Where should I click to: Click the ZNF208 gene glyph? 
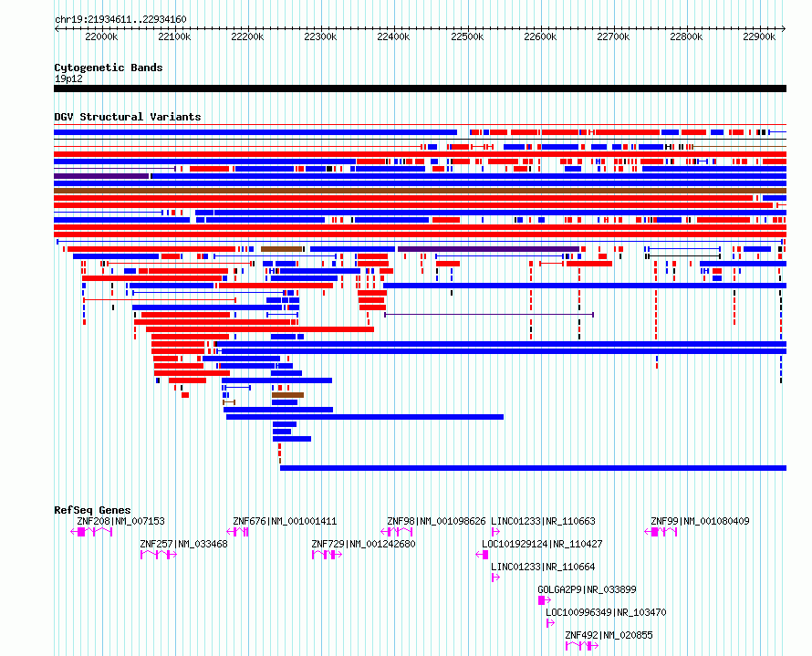[x=91, y=532]
